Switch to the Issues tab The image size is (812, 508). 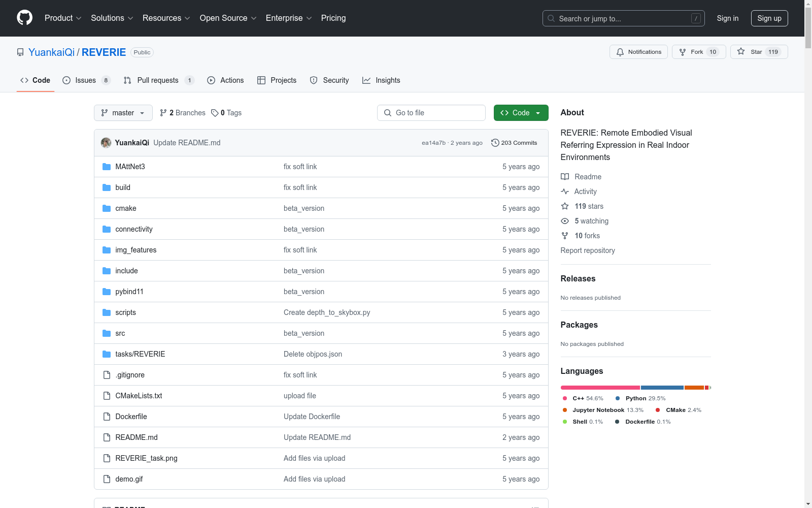[x=86, y=80]
